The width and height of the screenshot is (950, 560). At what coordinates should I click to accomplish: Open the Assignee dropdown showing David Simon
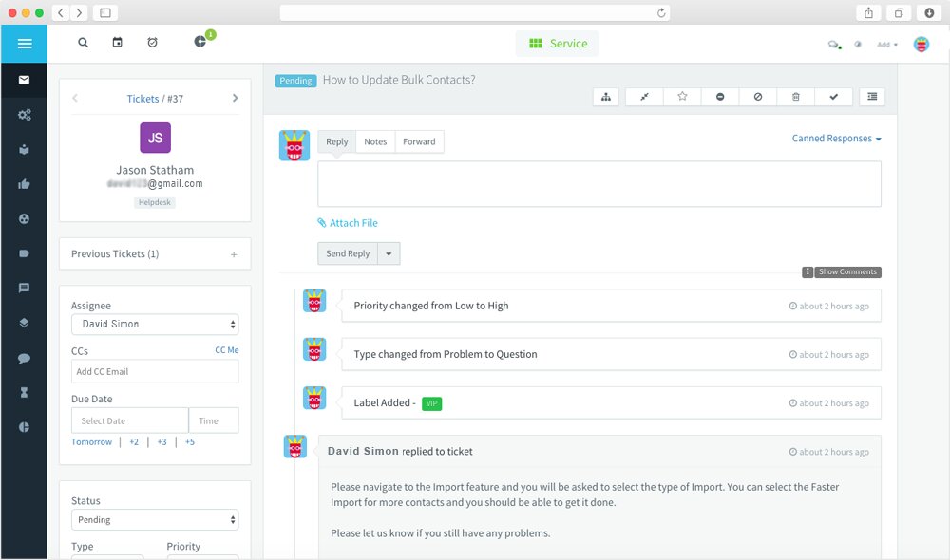[155, 324]
